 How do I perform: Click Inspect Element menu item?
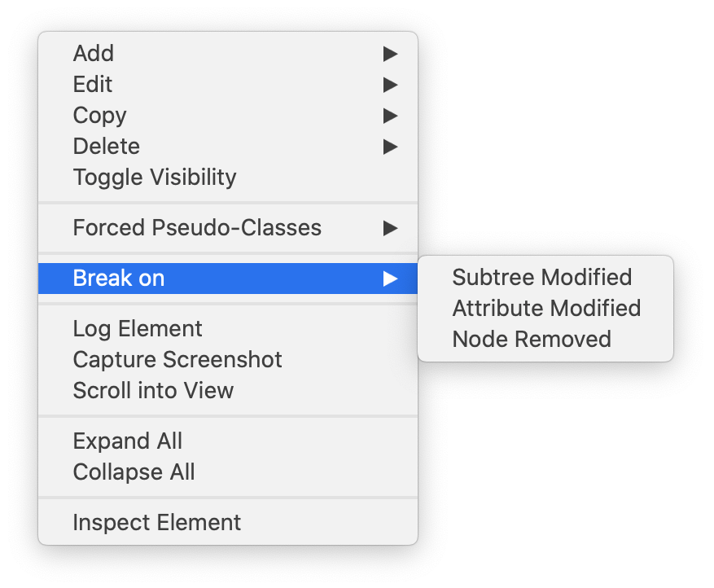coord(157,523)
